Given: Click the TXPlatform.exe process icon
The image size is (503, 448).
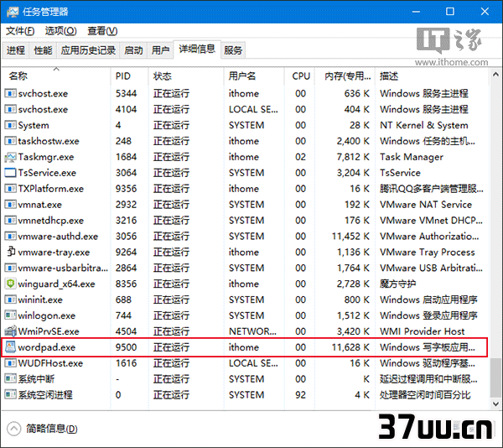Looking at the screenshot, I should click(x=10, y=189).
